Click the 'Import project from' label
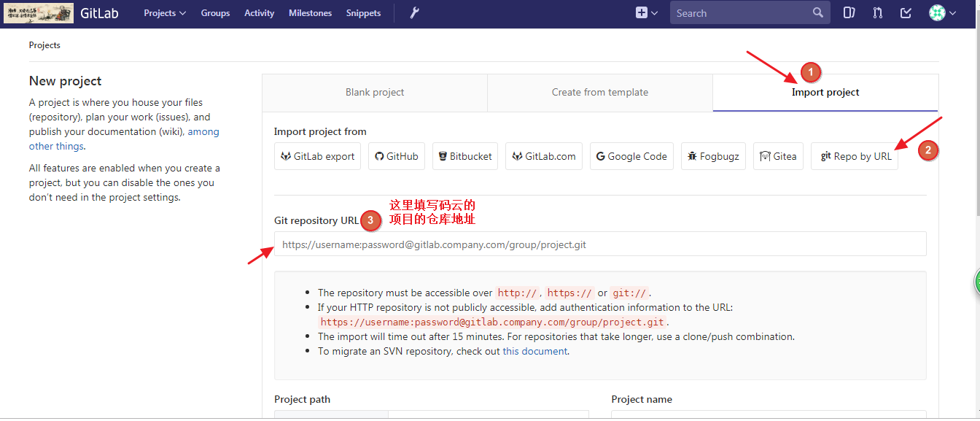Image resolution: width=980 pixels, height=421 pixels. 320,131
